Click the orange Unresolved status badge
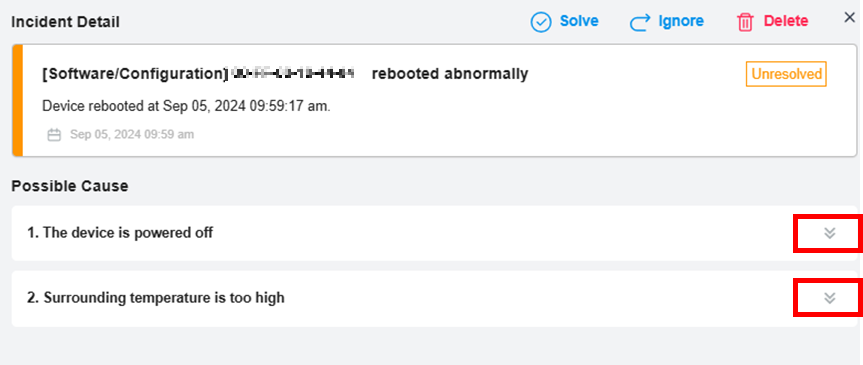The width and height of the screenshot is (863, 365). tap(786, 74)
